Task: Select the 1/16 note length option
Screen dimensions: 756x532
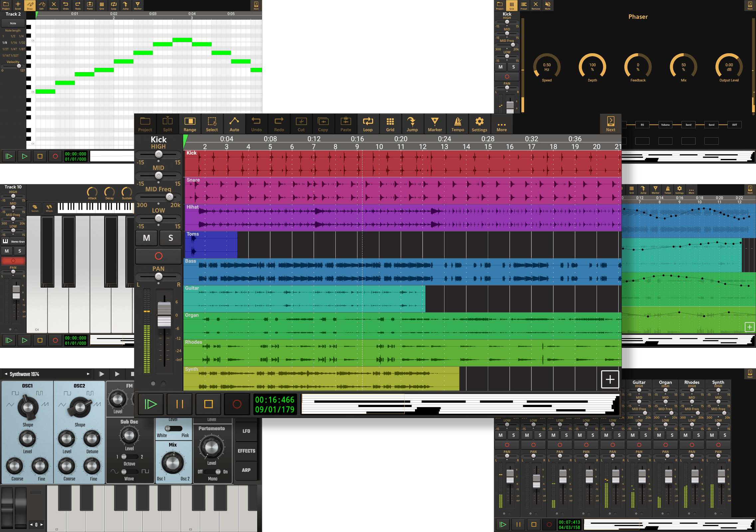Action: pos(14,43)
